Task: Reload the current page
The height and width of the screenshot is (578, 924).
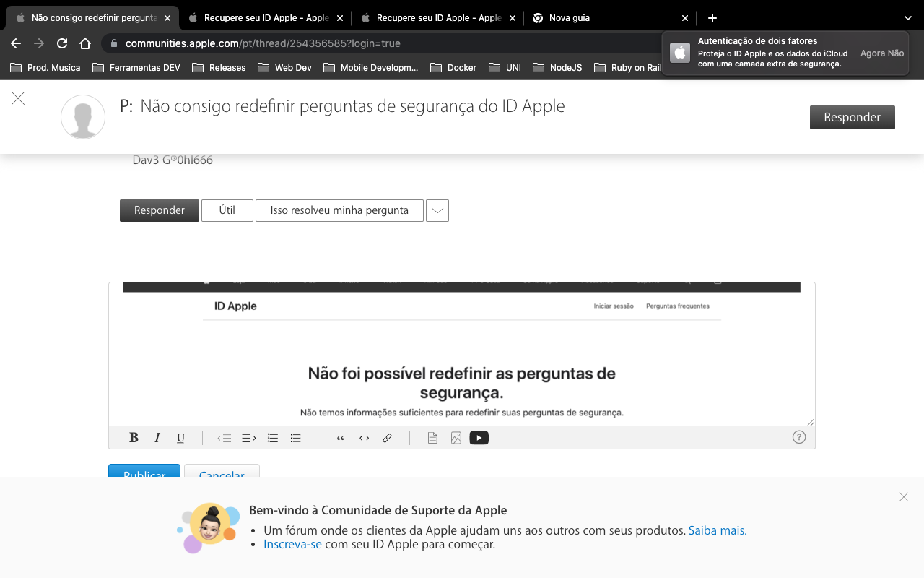Action: point(62,43)
